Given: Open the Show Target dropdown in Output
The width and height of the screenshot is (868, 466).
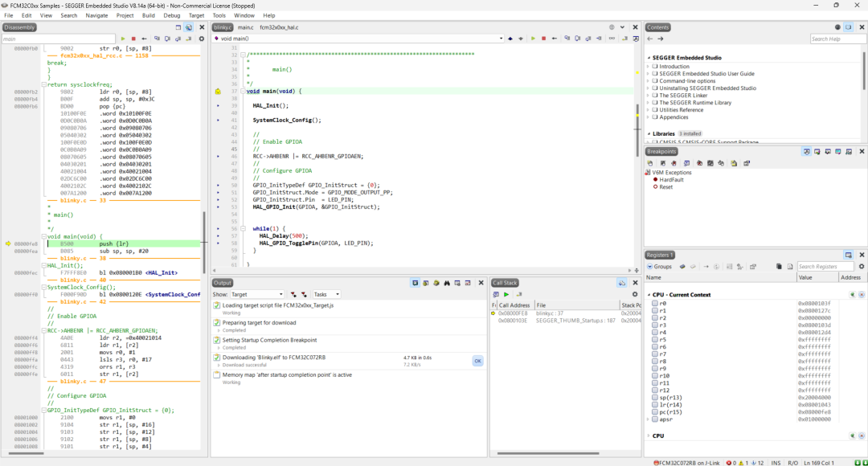Looking at the screenshot, I should click(257, 295).
